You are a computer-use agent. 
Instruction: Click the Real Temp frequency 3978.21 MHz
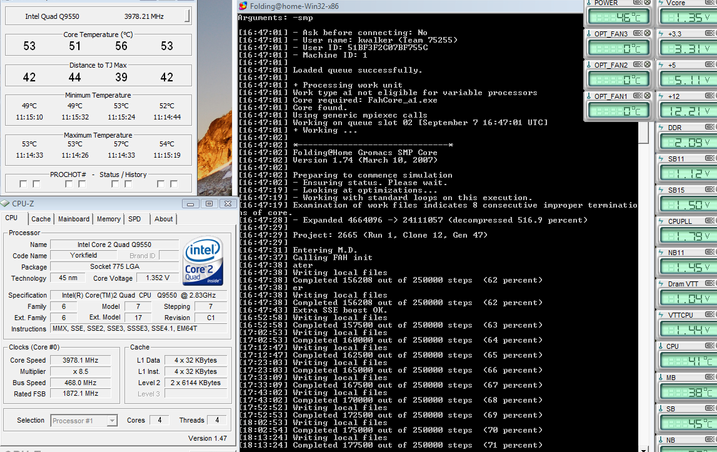[x=144, y=16]
